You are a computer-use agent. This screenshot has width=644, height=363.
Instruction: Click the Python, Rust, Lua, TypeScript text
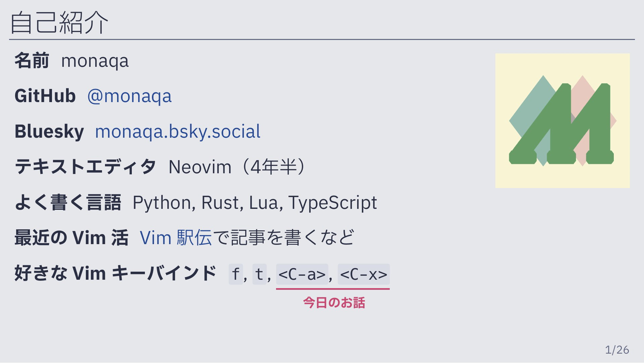coord(255,202)
